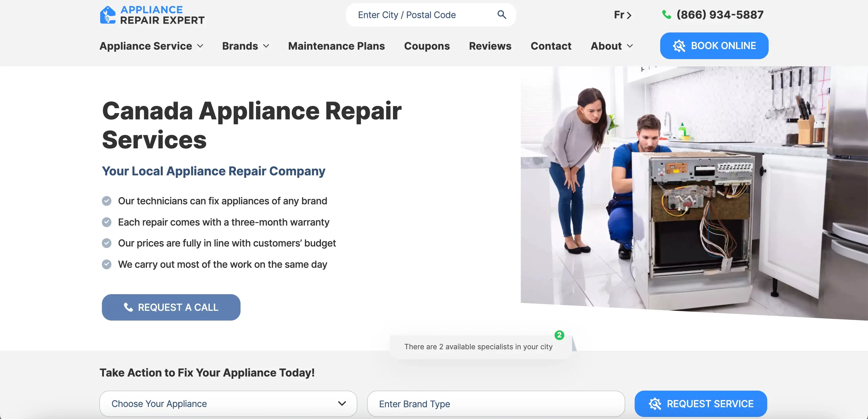The height and width of the screenshot is (419, 868).
Task: Click the BOOK ONLINE button
Action: point(714,45)
